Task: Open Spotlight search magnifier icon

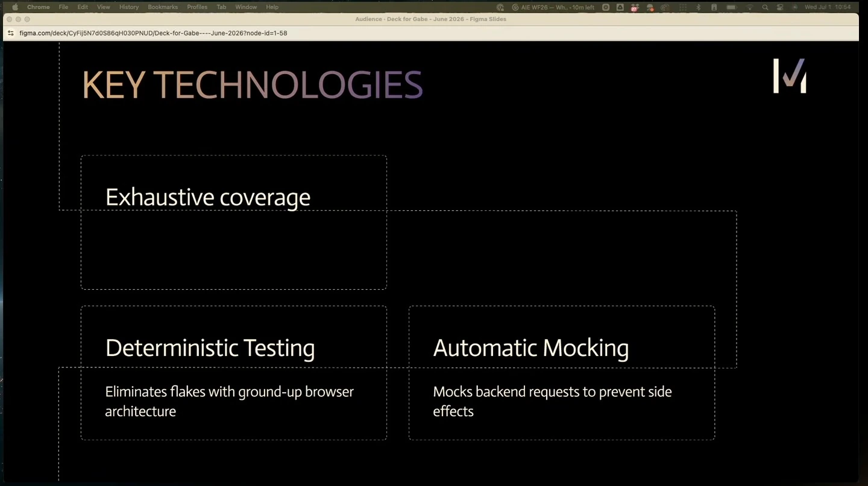Action: click(765, 7)
